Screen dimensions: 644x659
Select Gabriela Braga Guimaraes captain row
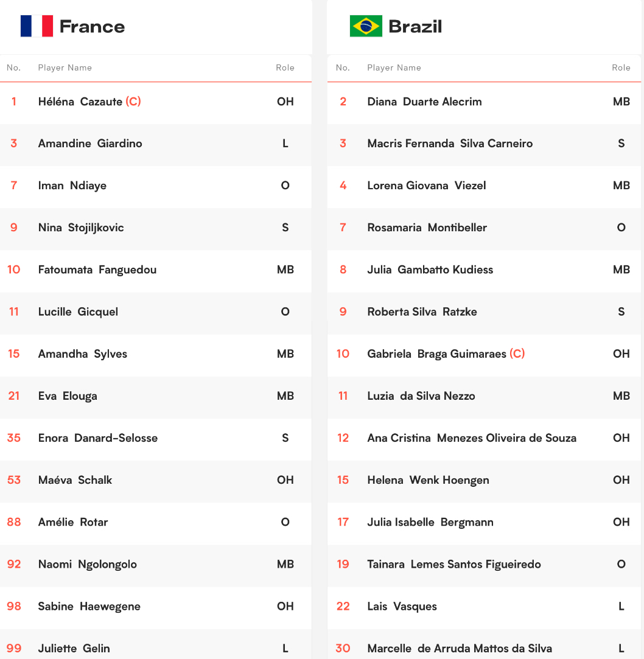click(x=484, y=354)
